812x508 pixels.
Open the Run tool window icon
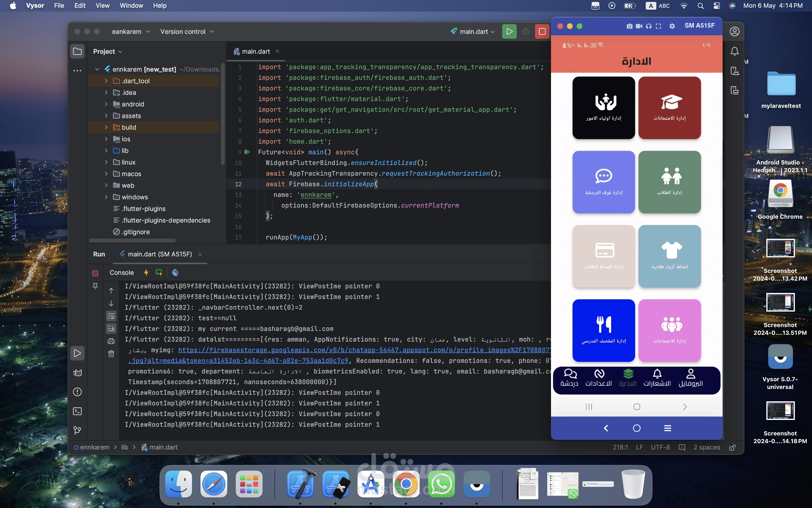[77, 353]
